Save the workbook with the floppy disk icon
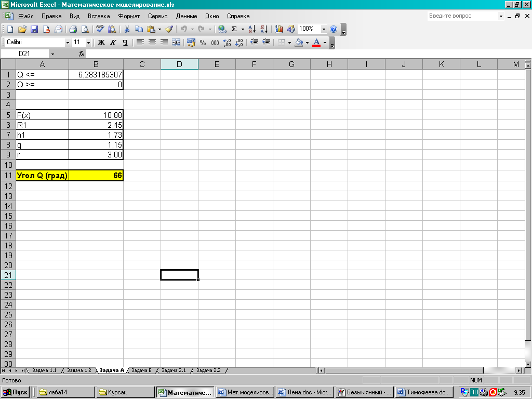The width and height of the screenshot is (532, 399). [x=34, y=29]
